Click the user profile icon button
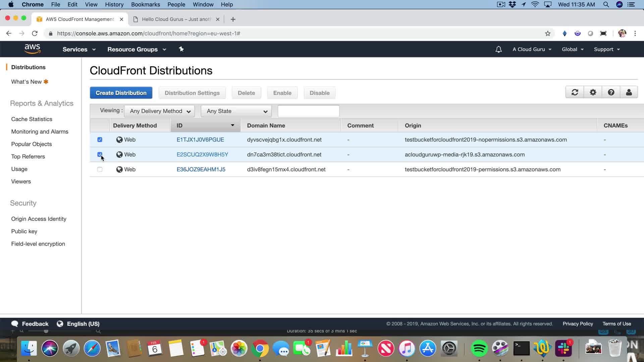 coord(629,93)
